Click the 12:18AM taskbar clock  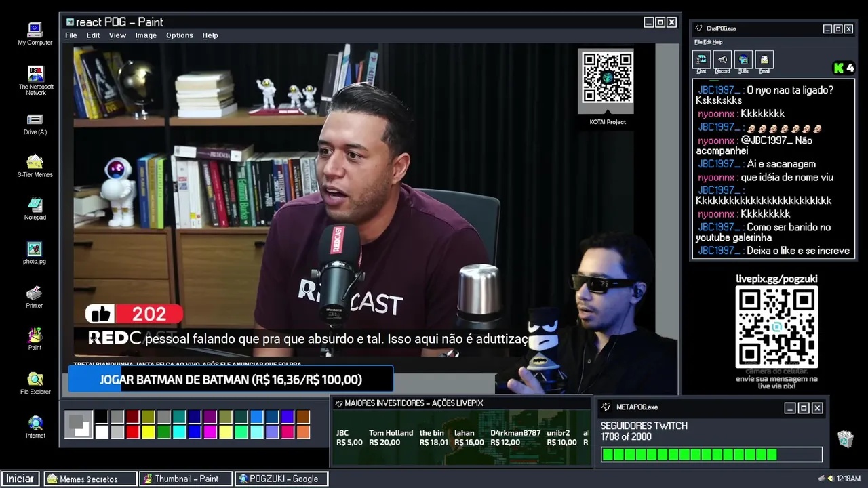coord(848,479)
